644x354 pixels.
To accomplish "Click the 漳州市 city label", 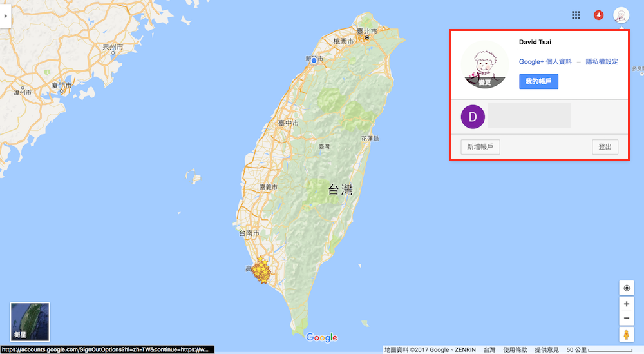I will (23, 92).
